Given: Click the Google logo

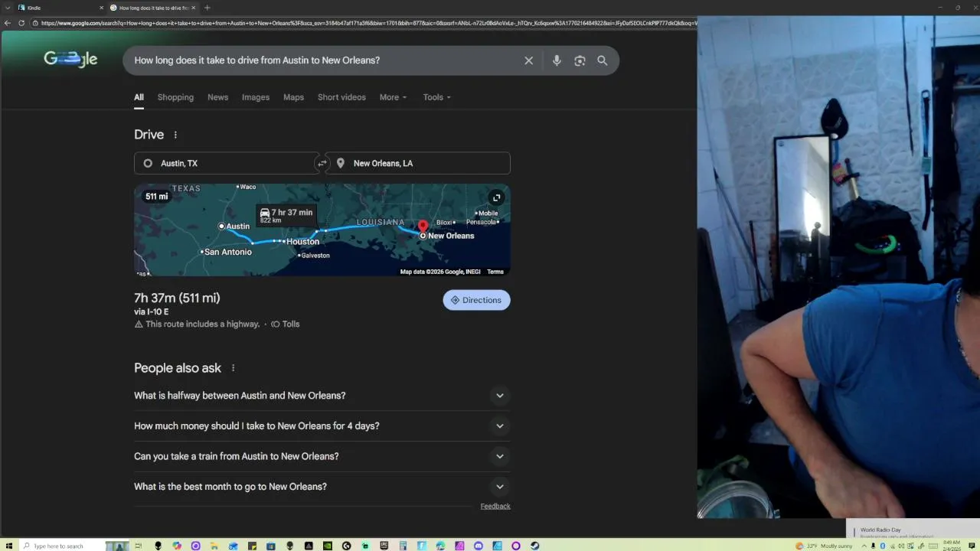Looking at the screenshot, I should (70, 59).
